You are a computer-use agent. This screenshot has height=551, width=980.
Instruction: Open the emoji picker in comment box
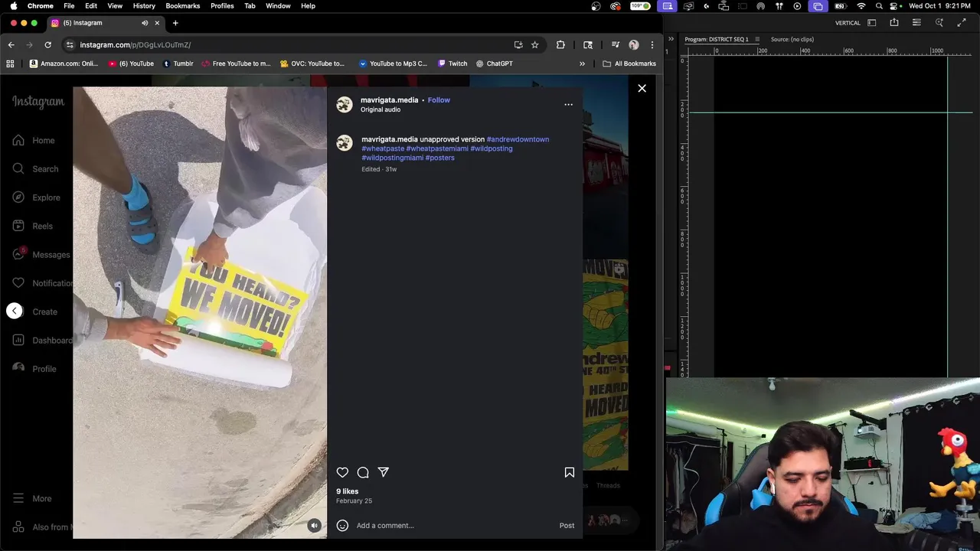point(342,525)
